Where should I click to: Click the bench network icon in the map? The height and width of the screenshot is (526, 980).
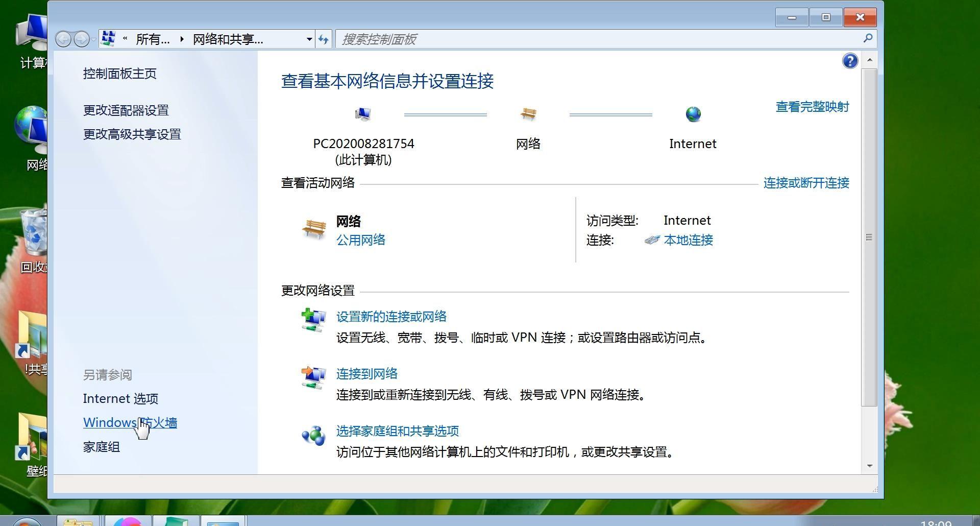[x=528, y=114]
